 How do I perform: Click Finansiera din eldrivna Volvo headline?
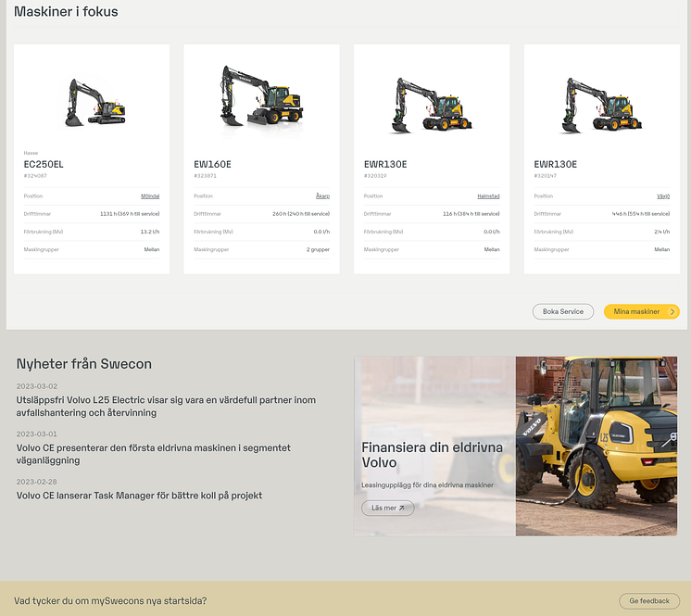[432, 455]
